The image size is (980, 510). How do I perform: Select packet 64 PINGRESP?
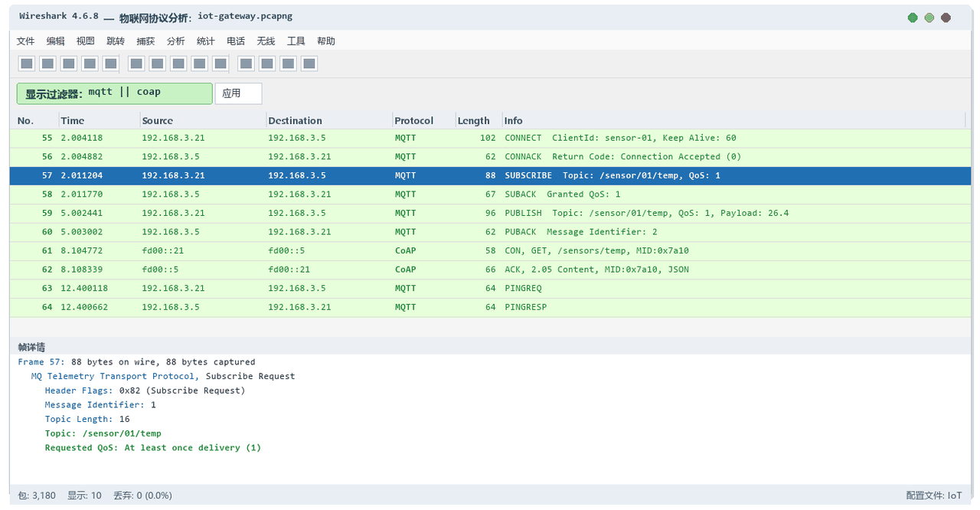pos(490,307)
